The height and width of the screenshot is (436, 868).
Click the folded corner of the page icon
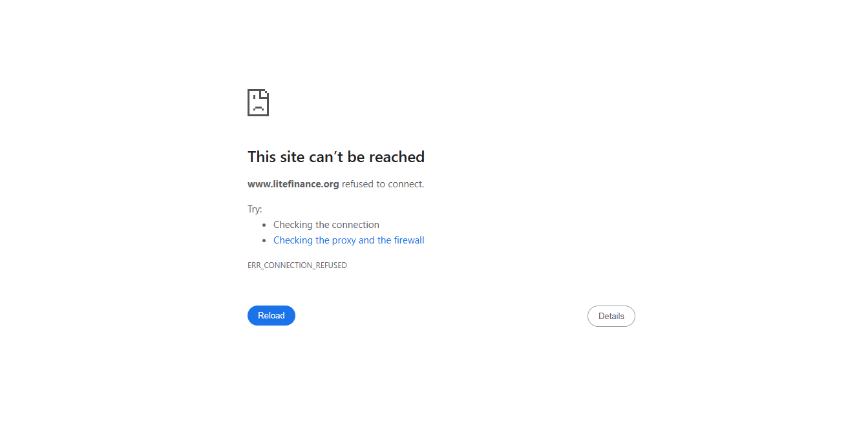tap(265, 93)
